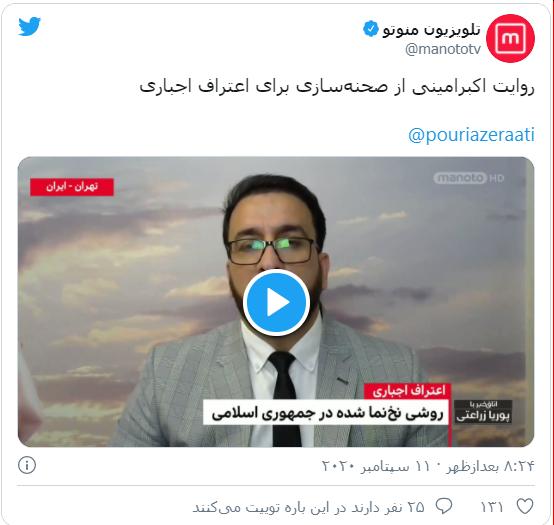554x525 pixels.
Task: Click the پوریا زراعتی presenter name tag
Action: pos(483,412)
